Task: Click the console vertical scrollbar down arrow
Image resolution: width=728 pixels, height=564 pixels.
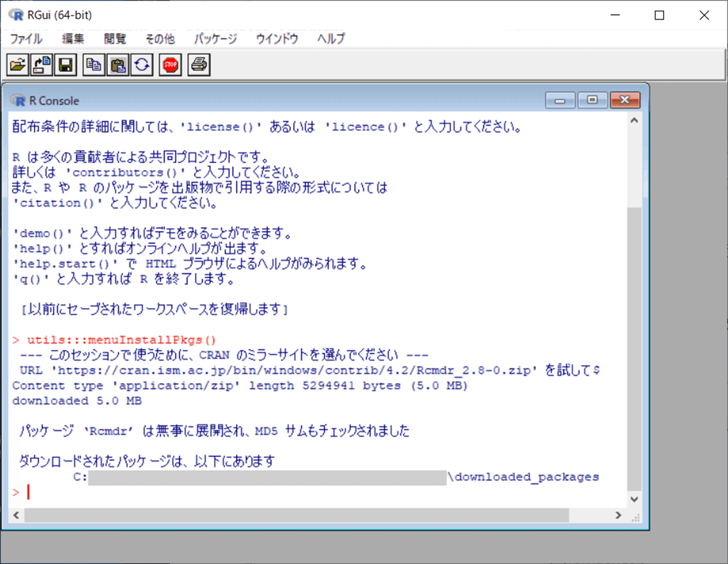Action: click(634, 499)
